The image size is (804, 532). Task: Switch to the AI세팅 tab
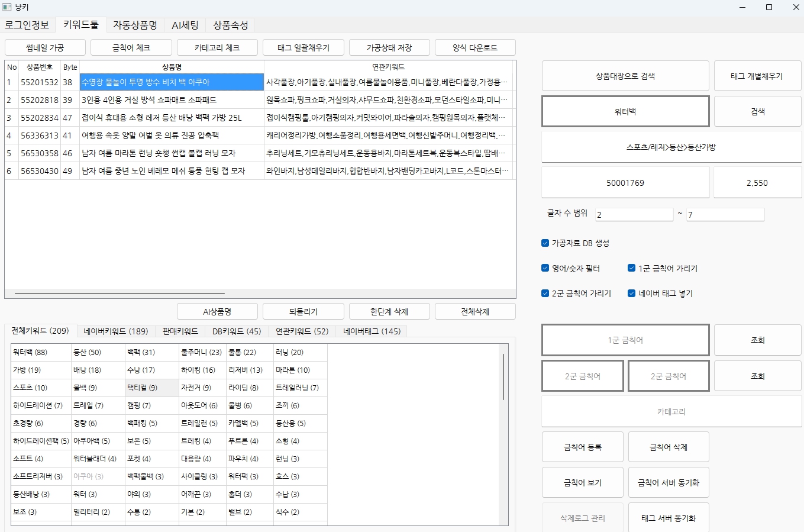(186, 25)
